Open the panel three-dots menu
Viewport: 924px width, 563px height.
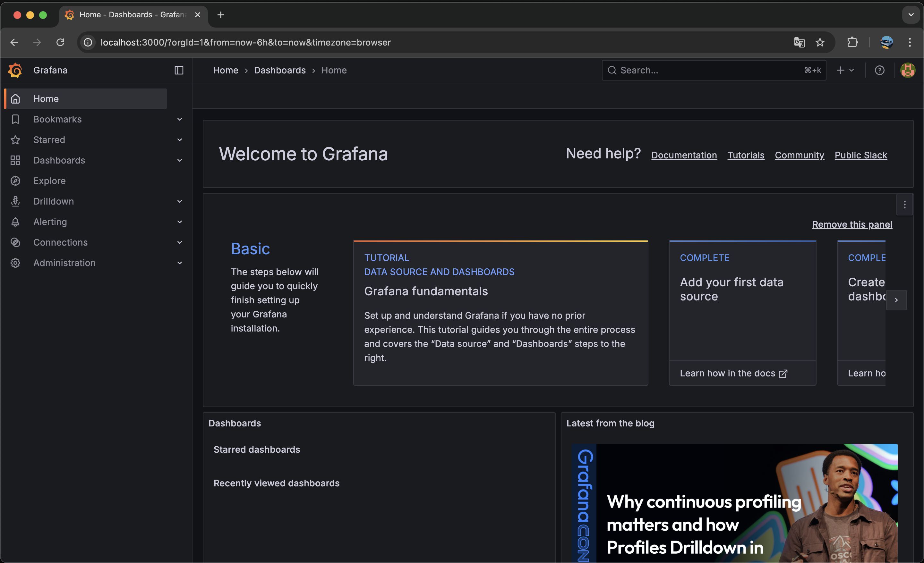point(904,205)
